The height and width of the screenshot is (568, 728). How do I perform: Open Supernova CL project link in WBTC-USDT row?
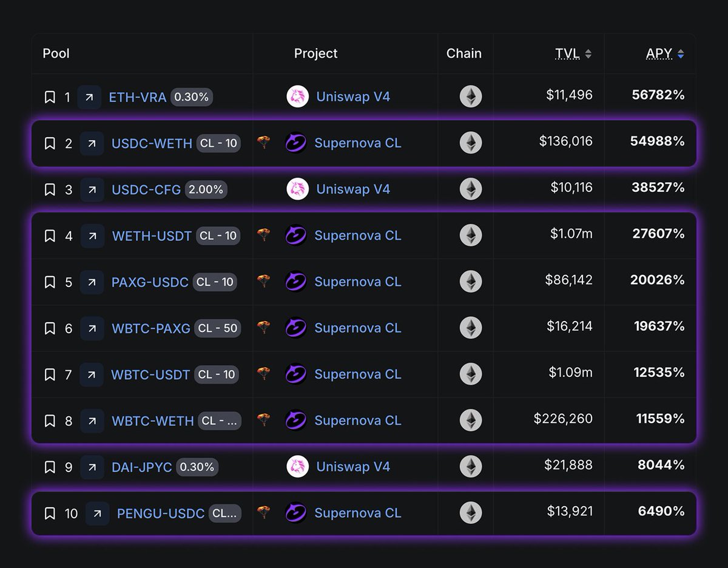(x=358, y=374)
